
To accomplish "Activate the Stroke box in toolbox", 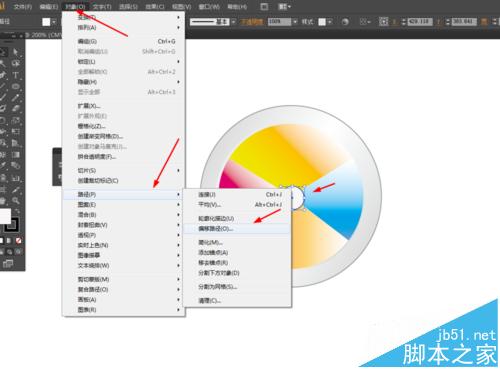I will point(11,225).
